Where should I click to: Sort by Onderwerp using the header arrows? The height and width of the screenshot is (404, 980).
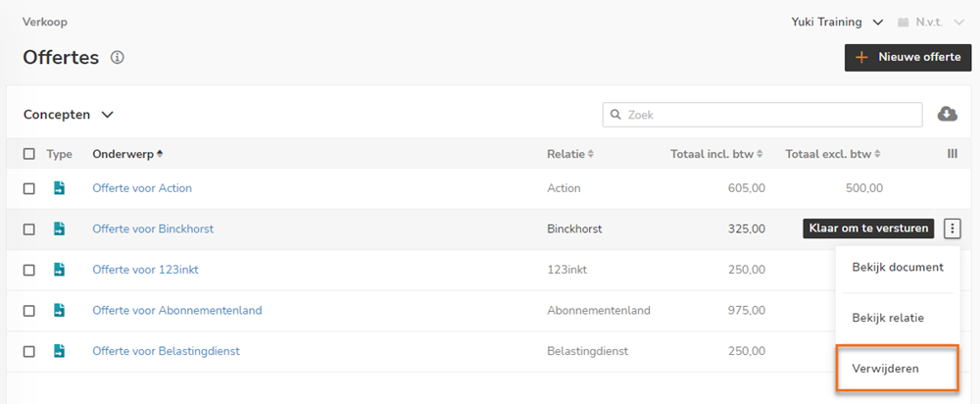click(160, 154)
